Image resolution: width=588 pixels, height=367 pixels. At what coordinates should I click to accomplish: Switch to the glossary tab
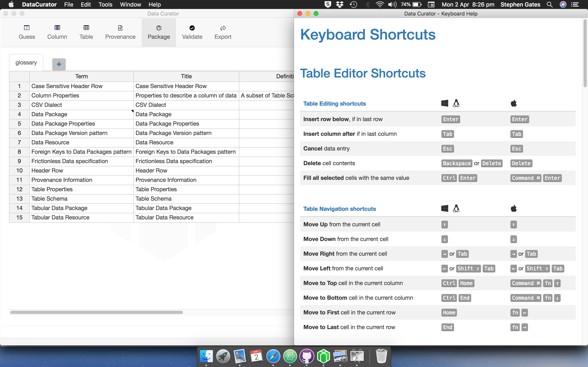pos(26,63)
